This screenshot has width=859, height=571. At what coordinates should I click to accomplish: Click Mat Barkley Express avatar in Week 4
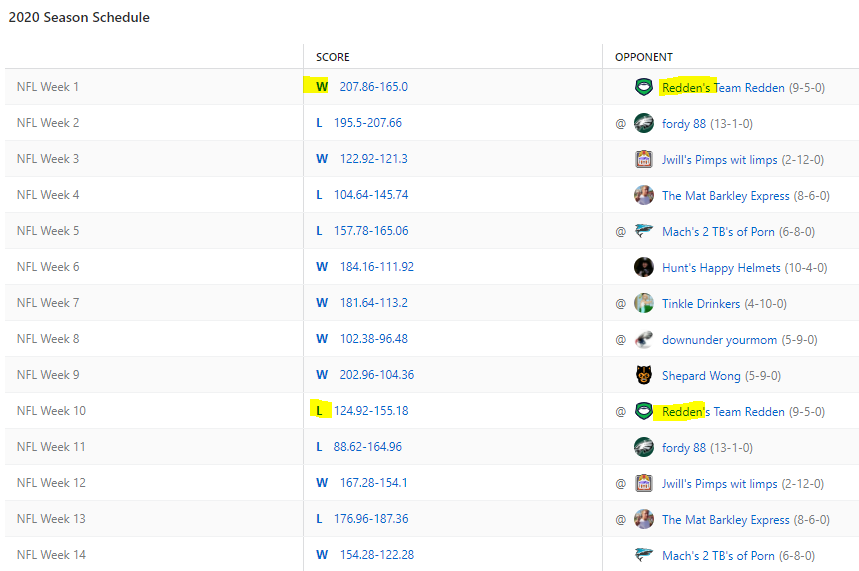click(x=644, y=195)
